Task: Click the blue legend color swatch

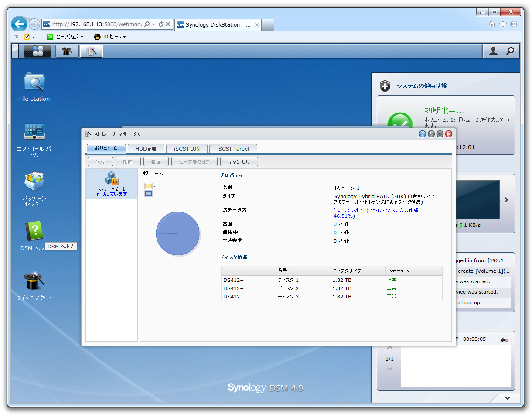Action: pyautogui.click(x=148, y=194)
